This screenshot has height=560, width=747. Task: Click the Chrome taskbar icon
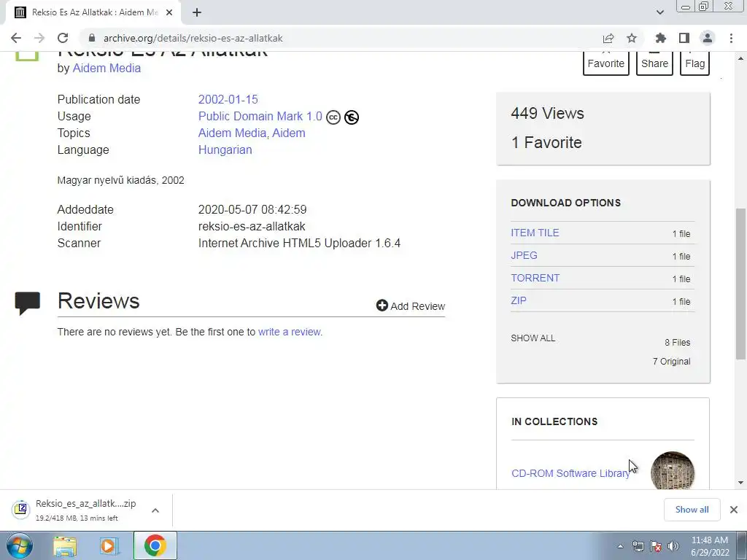point(155,545)
